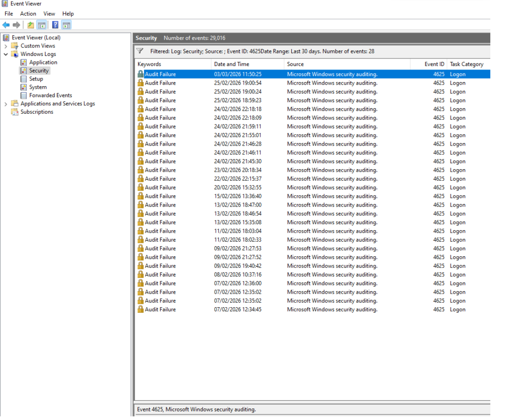The height and width of the screenshot is (420, 516).
Task: Open the Action menu
Action: coord(28,14)
